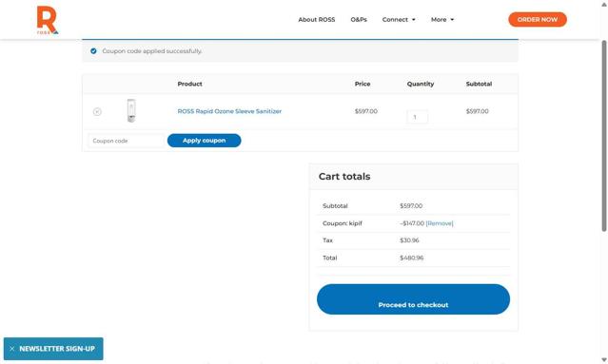Click the sanitizer product thumbnail
This screenshot has height=364, width=608.
tap(131, 111)
